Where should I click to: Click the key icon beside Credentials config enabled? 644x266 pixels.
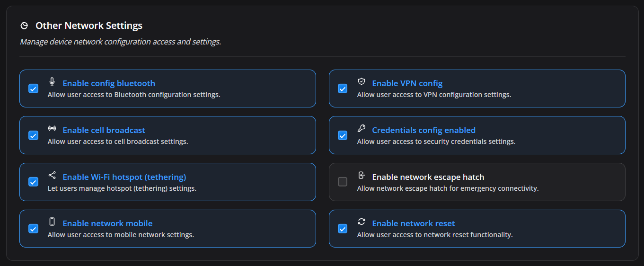(362, 128)
